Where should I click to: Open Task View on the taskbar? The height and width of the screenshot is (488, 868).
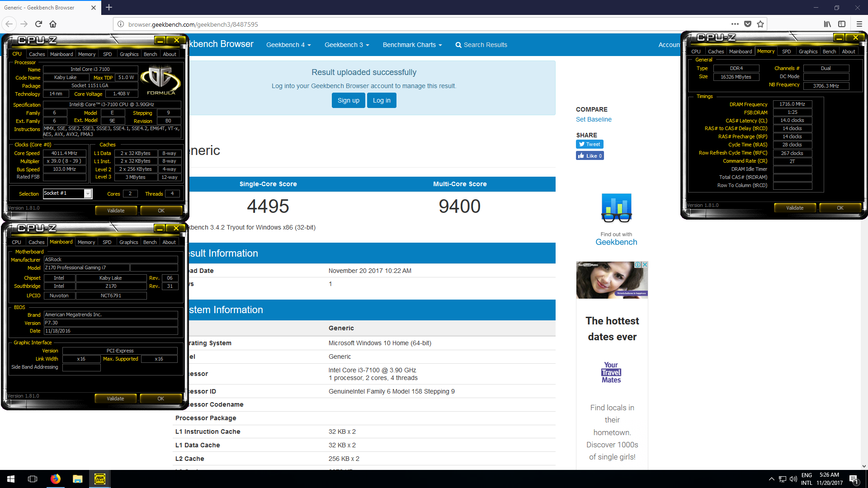point(33,479)
